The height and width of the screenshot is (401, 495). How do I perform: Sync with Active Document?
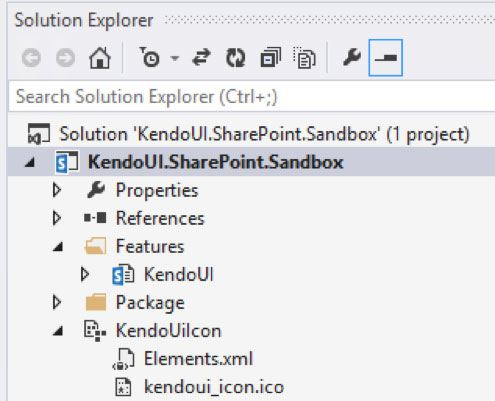pyautogui.click(x=201, y=58)
